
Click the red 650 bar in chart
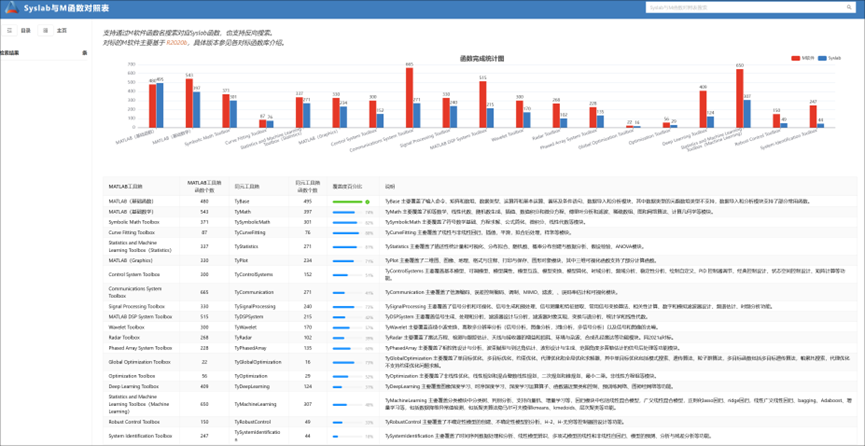tap(740, 98)
